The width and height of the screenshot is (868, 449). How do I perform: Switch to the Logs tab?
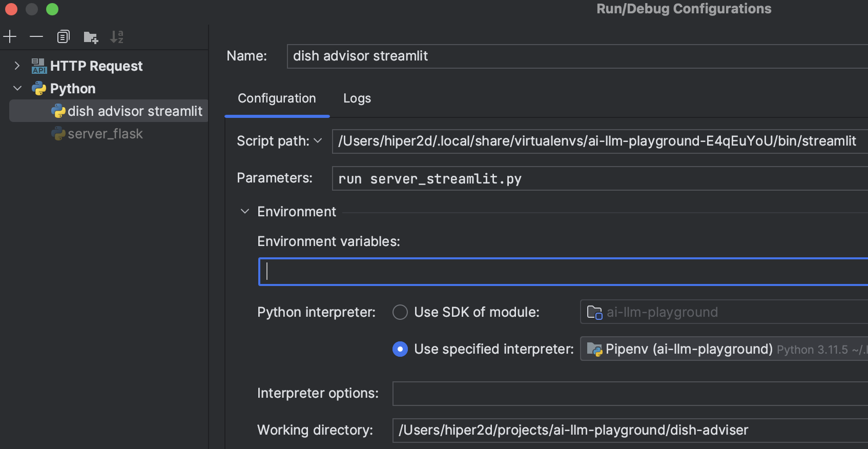point(357,98)
